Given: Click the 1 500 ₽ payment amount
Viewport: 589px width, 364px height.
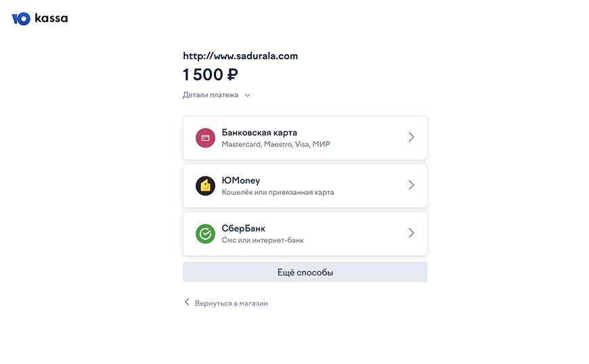Looking at the screenshot, I should click(210, 75).
